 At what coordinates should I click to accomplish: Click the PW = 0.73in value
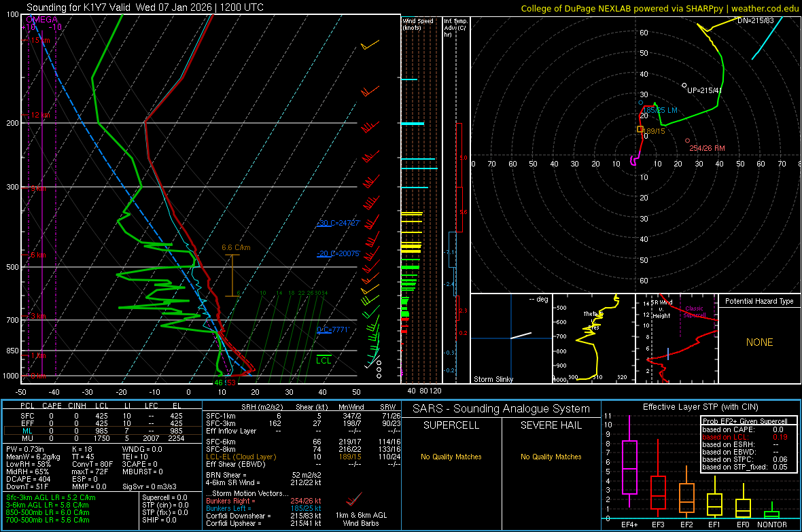pyautogui.click(x=25, y=449)
